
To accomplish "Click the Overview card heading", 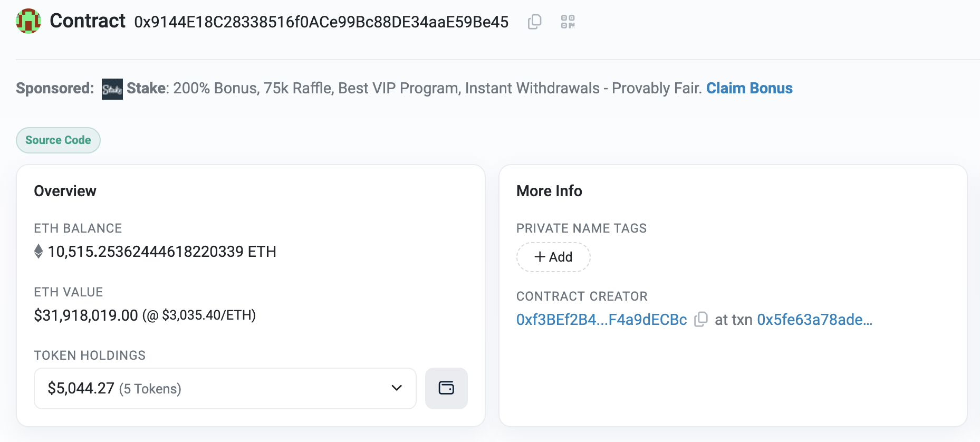I will click(65, 191).
